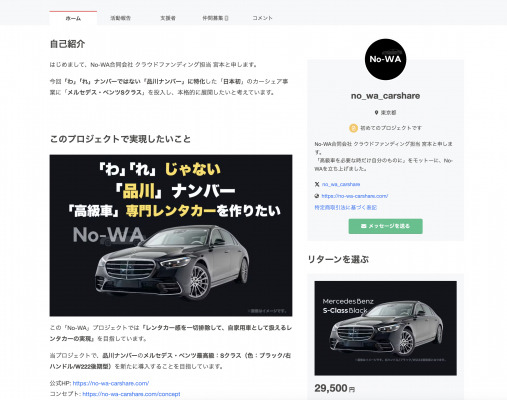The width and height of the screenshot is (507, 400).
Task: Click the envelope icon on message button
Action: coord(364,226)
